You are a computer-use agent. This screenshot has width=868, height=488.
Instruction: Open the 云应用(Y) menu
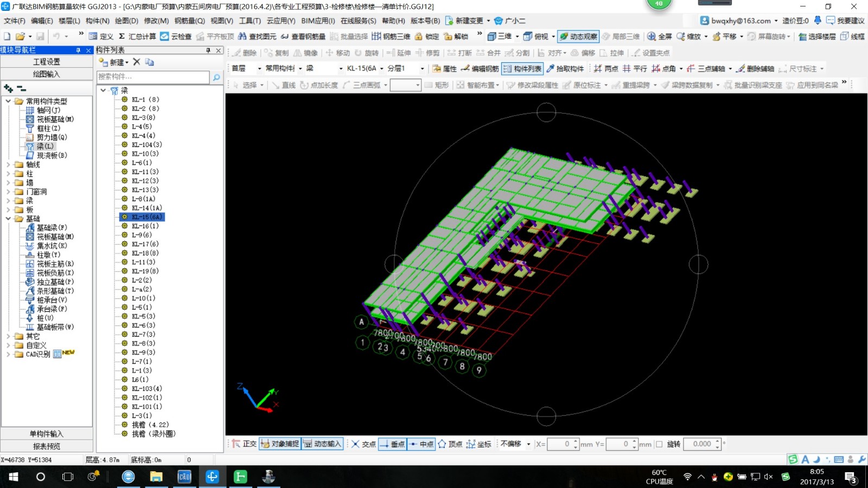point(281,21)
